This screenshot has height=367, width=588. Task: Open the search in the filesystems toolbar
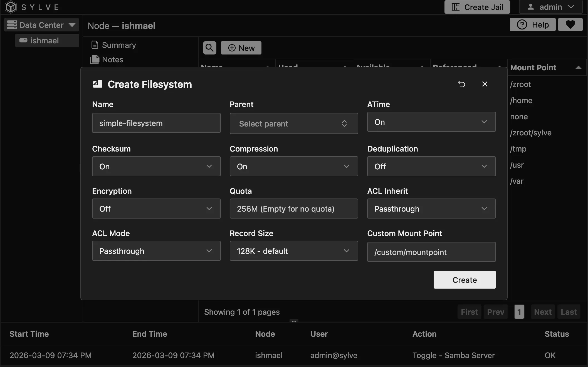(209, 48)
